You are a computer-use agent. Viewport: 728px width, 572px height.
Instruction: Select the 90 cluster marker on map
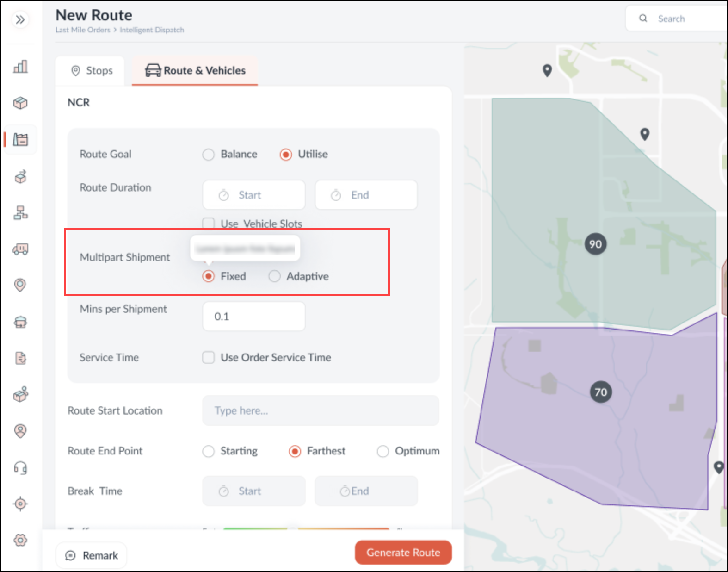596,244
